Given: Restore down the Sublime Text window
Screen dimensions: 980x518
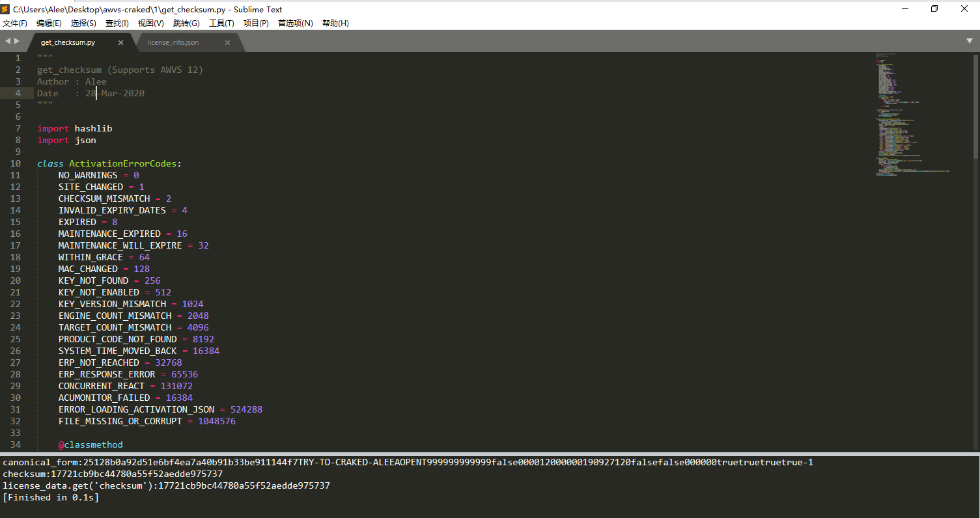Looking at the screenshot, I should [934, 9].
